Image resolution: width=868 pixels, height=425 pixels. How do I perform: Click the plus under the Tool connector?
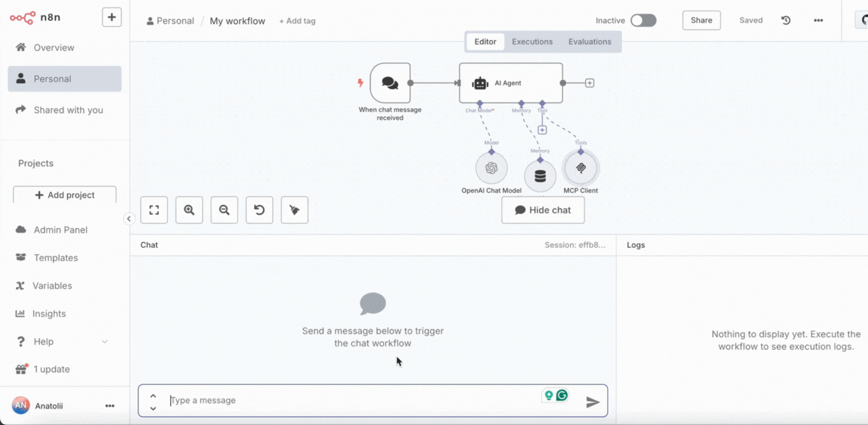(x=542, y=130)
